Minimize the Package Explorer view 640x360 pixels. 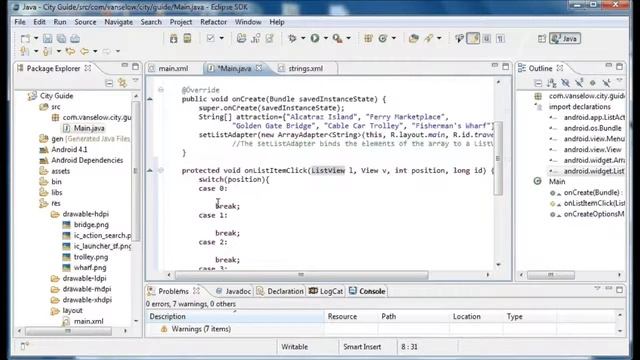coord(124,66)
